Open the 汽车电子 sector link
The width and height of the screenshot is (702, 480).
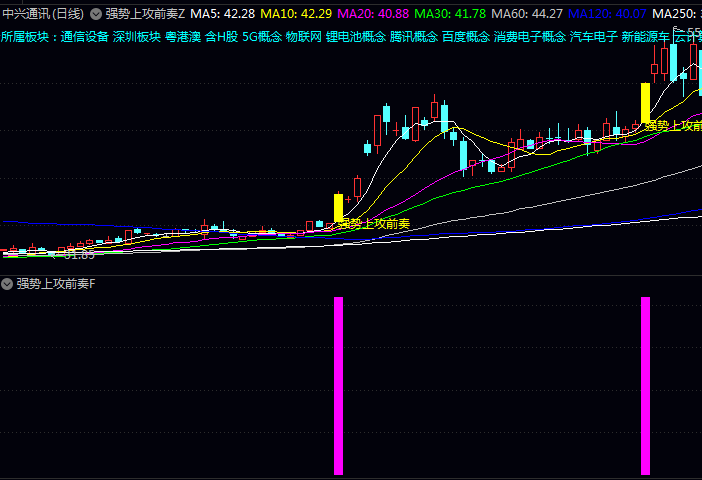pyautogui.click(x=594, y=36)
